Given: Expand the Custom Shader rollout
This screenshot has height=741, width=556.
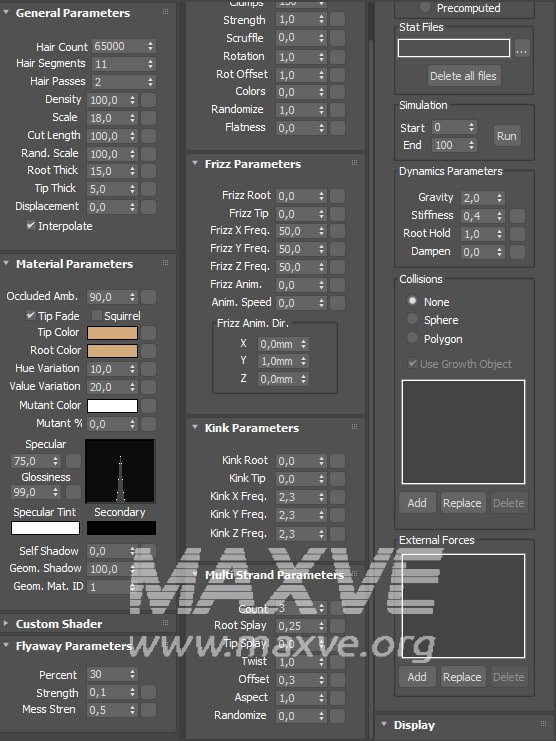Looking at the screenshot, I should click(x=6, y=623).
